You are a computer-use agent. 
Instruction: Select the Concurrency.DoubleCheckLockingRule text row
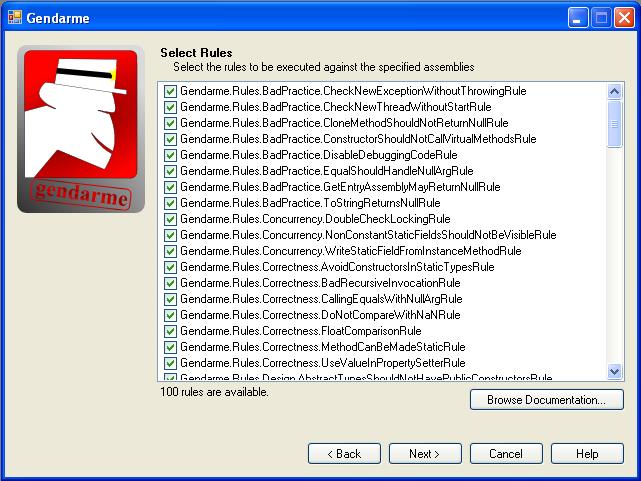tap(315, 219)
